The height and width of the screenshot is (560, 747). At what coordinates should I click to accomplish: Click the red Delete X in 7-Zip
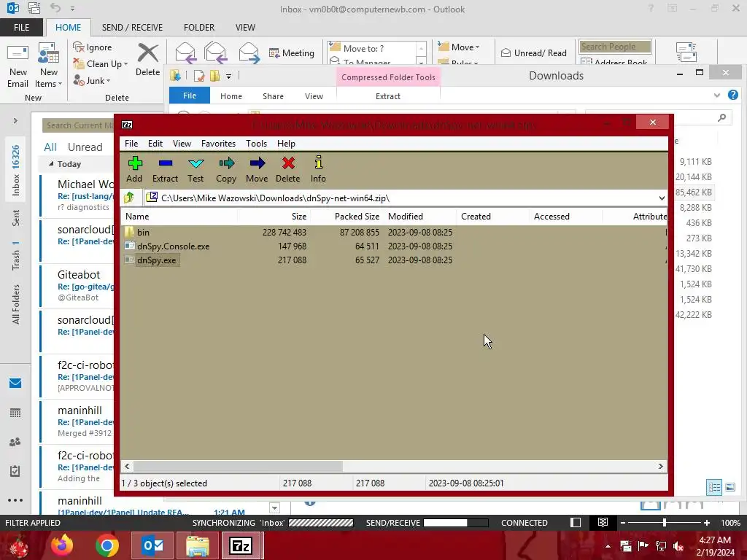287,169
